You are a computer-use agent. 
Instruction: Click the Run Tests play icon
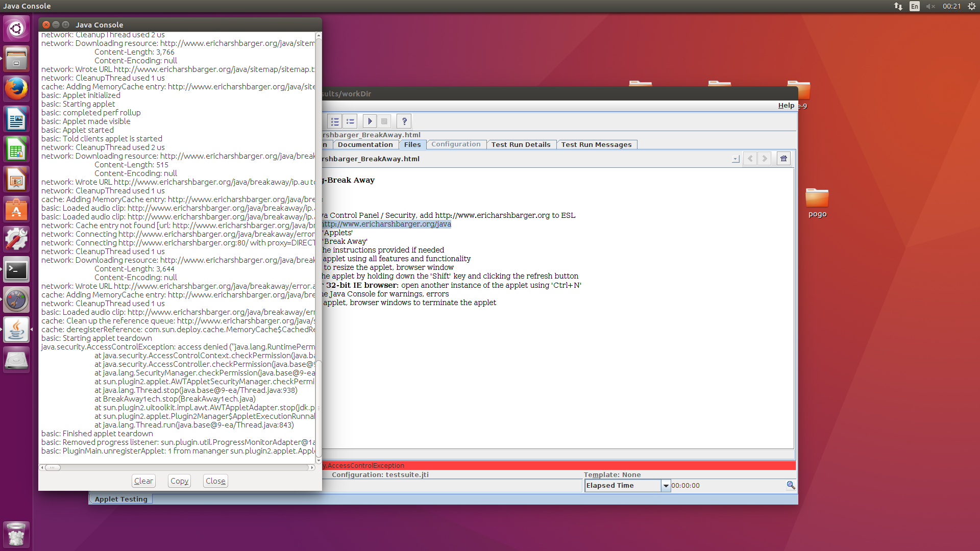[370, 121]
